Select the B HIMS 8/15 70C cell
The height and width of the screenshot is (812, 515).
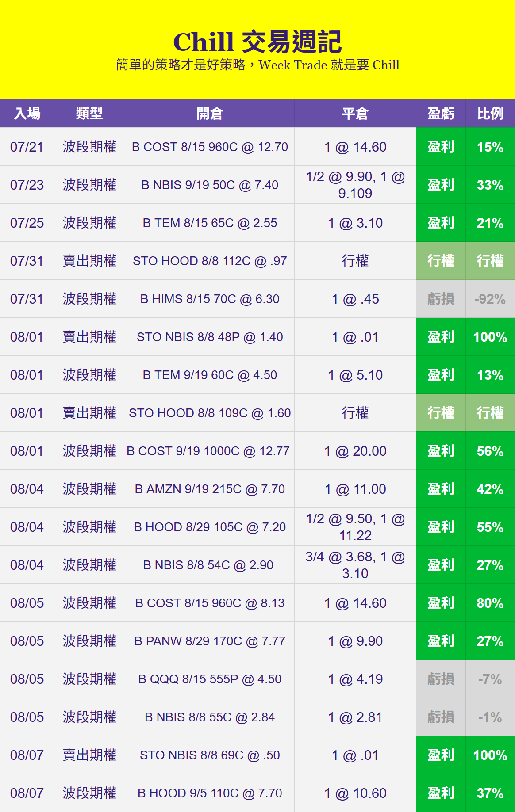point(209,299)
